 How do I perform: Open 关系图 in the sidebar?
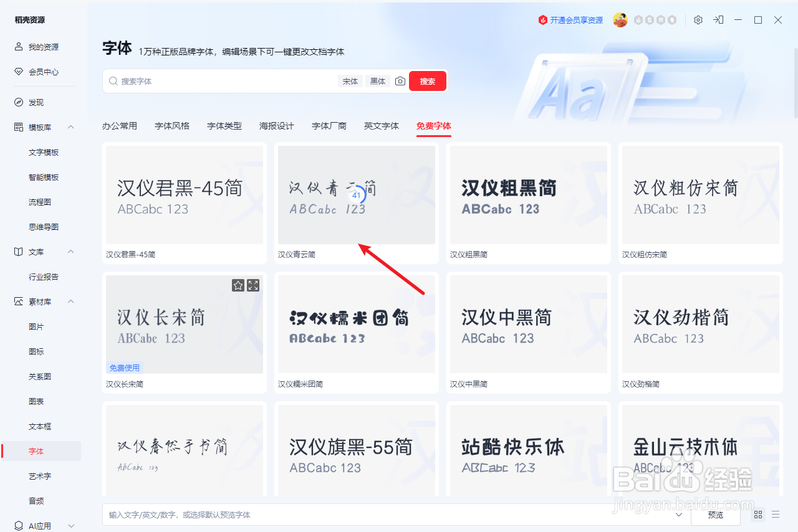pos(40,376)
